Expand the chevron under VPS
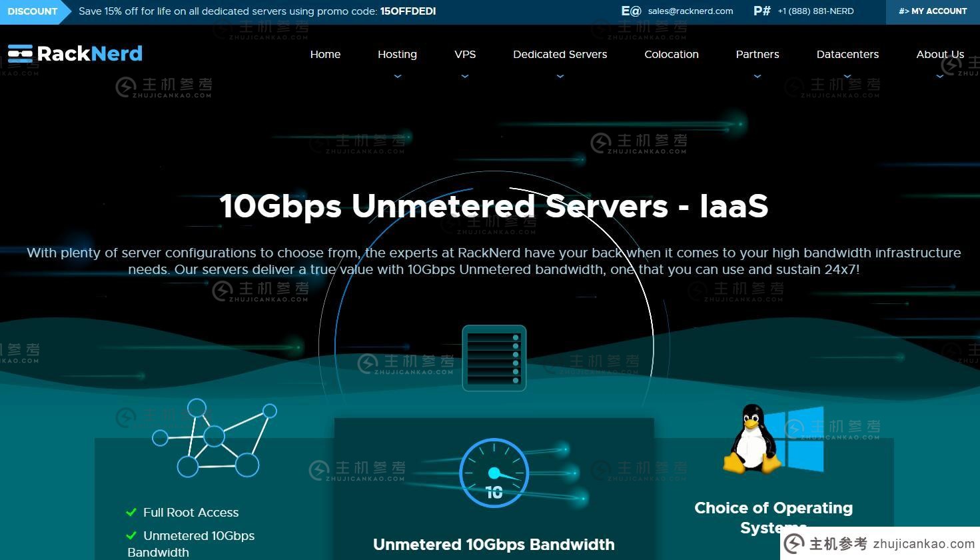This screenshot has height=560, width=980. click(465, 76)
